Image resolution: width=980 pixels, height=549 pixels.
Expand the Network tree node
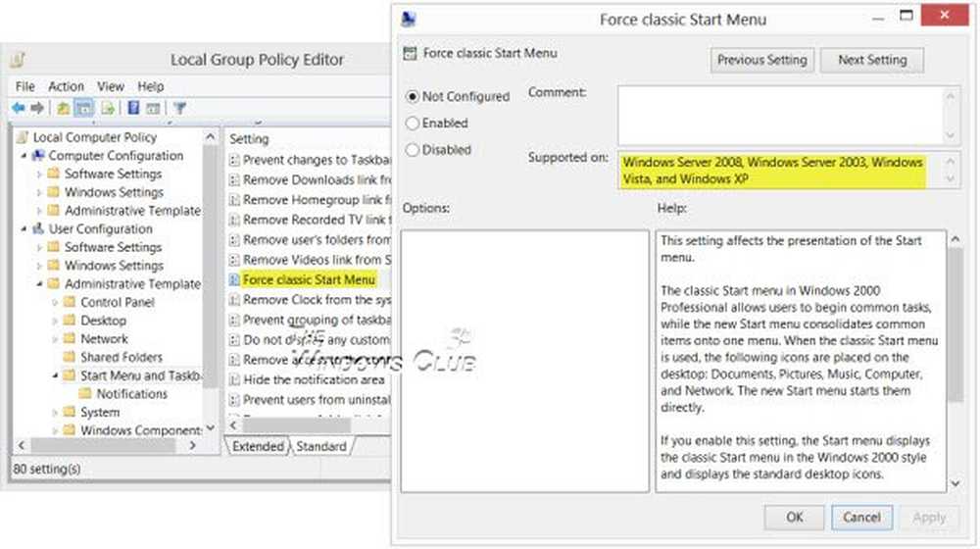pos(55,339)
